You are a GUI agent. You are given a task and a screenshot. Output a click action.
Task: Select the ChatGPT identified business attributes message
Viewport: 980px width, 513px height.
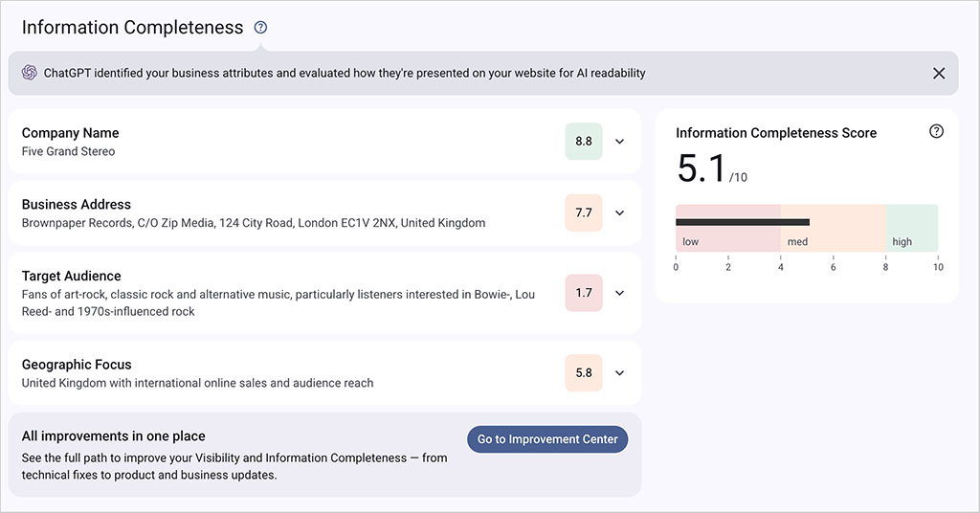(x=345, y=73)
